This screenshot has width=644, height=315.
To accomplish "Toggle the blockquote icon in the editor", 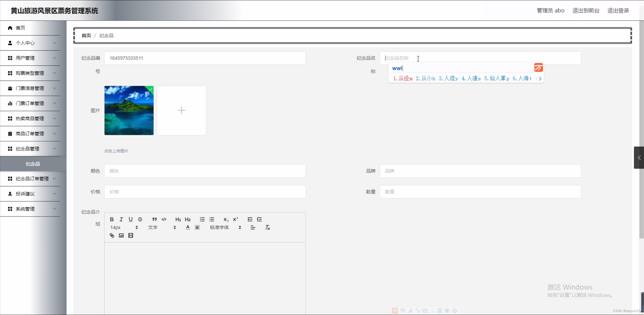I will [154, 219].
